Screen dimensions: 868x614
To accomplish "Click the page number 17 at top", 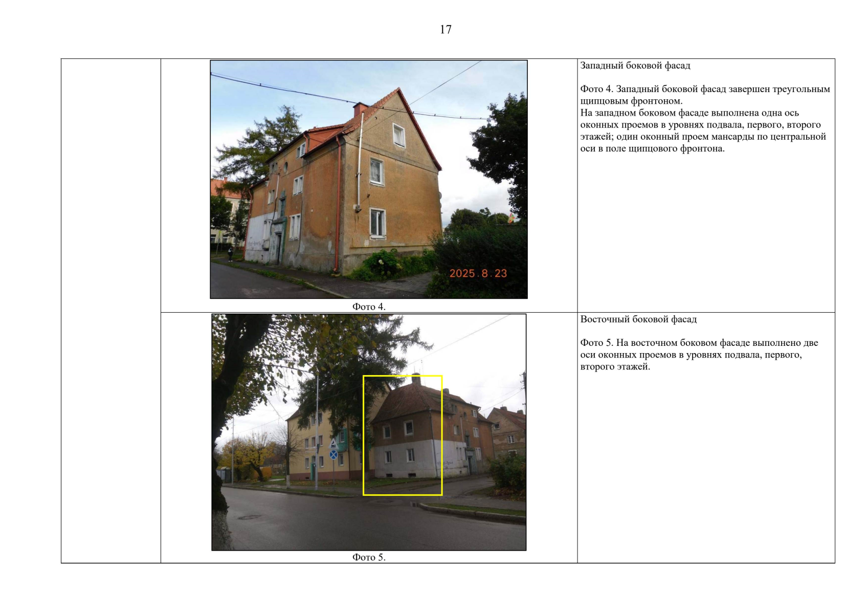I will click(446, 30).
